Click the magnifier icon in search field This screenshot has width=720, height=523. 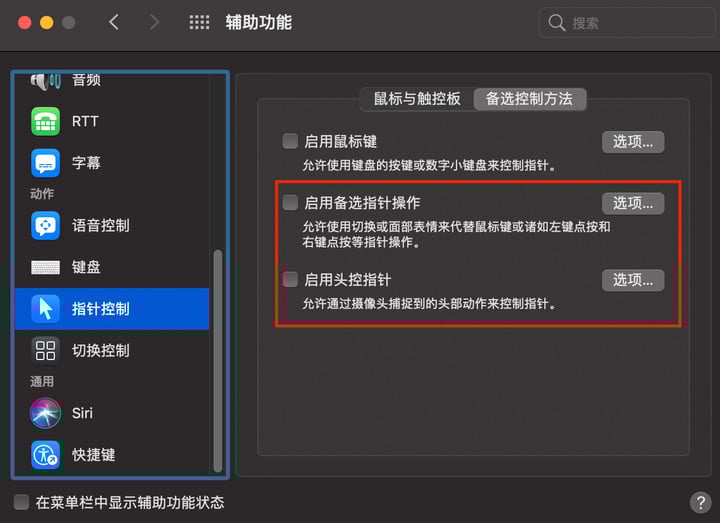point(557,22)
